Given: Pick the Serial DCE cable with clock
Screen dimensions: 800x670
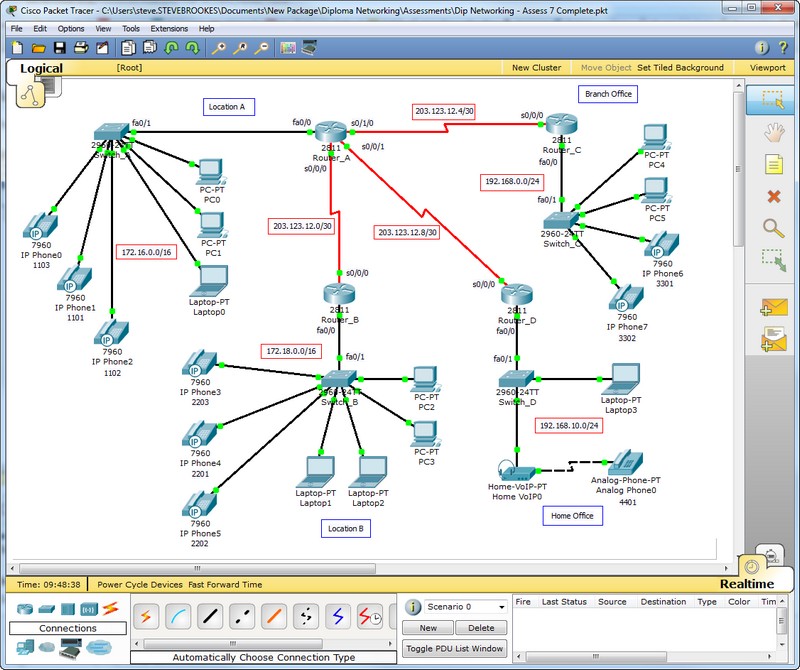Looking at the screenshot, I should pyautogui.click(x=370, y=616).
